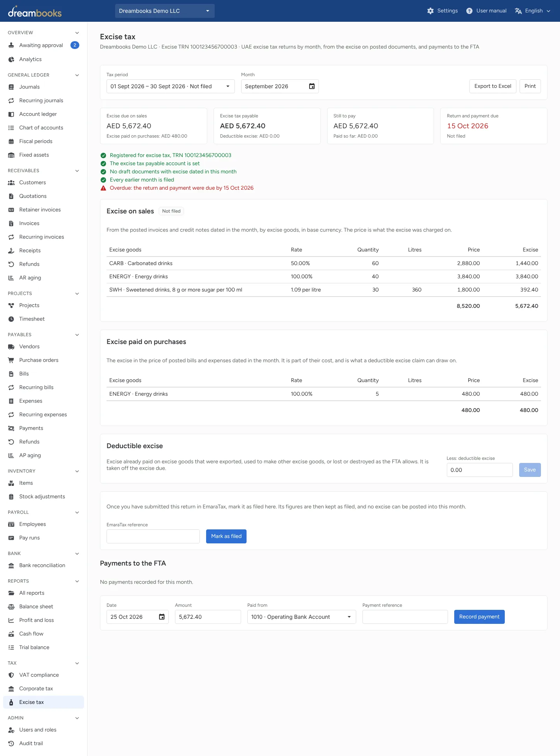Open Chart of accounts page
The image size is (560, 756).
[44, 128]
